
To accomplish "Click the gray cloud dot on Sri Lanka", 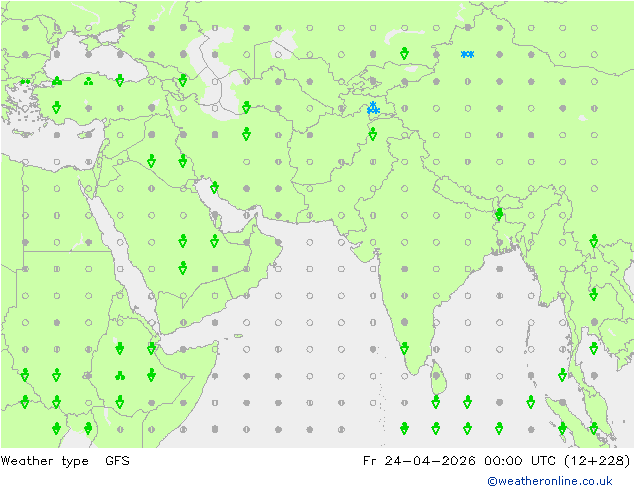I will click(x=436, y=376).
